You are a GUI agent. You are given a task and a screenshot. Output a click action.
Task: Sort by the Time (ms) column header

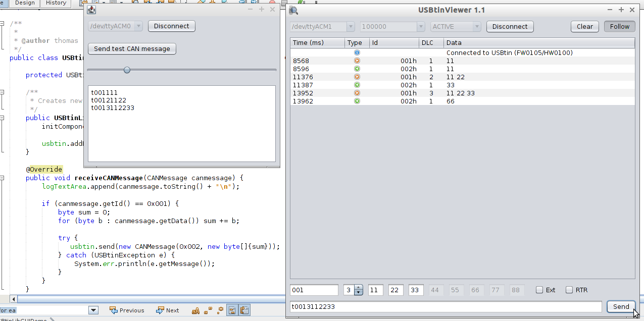[318, 43]
